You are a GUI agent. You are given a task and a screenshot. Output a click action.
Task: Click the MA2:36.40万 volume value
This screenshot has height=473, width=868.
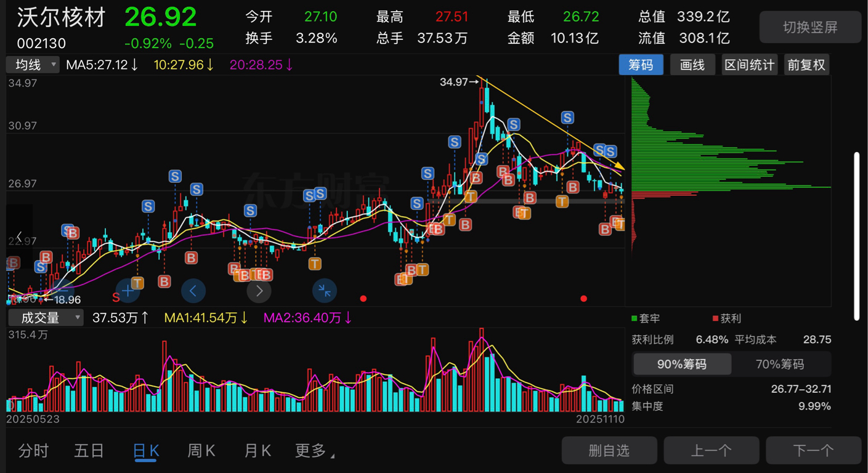click(308, 318)
